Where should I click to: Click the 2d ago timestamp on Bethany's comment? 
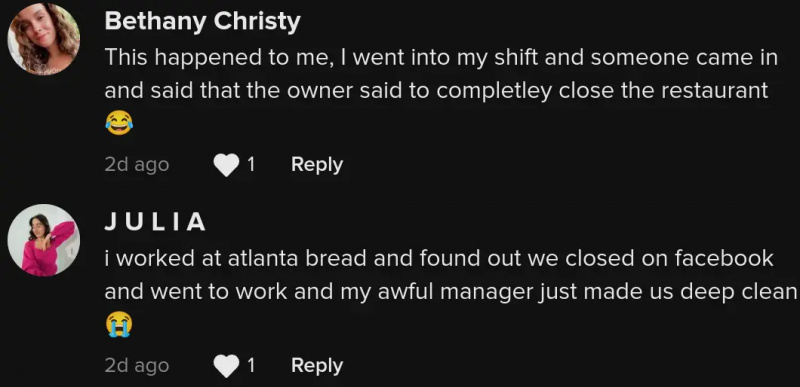[x=137, y=165]
